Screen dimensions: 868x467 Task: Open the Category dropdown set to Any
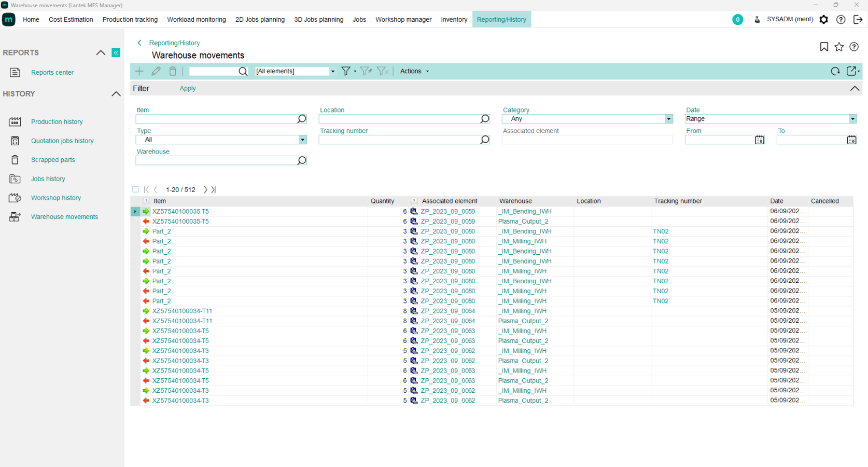668,119
